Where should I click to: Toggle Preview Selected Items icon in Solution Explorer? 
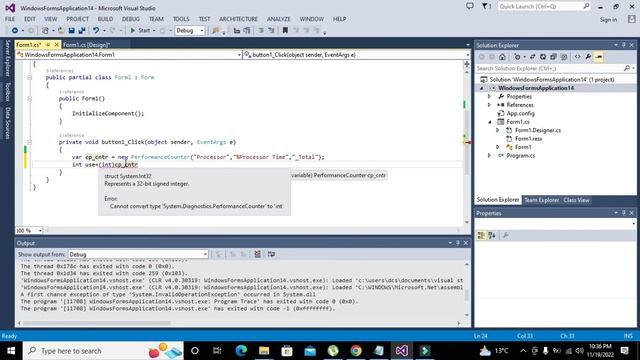pos(598,57)
